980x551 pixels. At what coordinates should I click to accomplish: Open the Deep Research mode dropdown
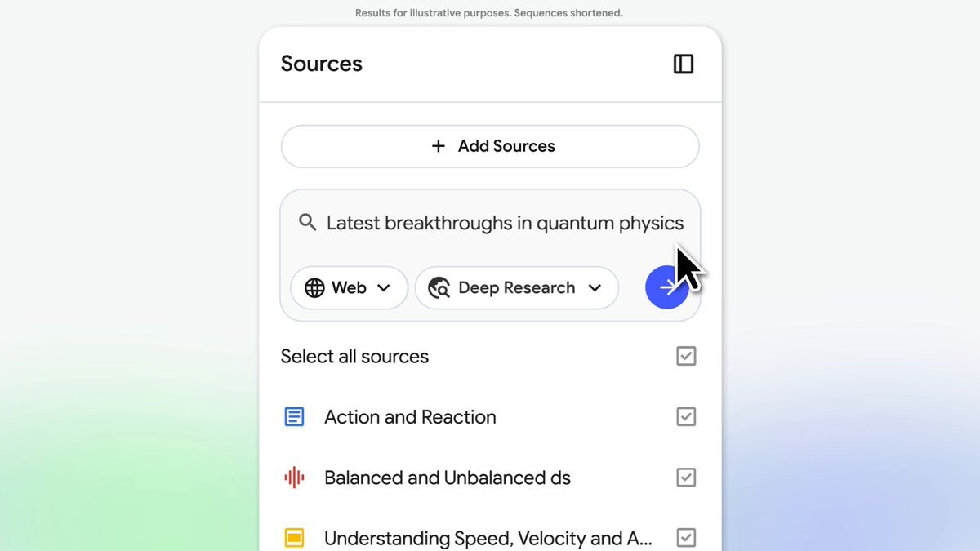[595, 288]
